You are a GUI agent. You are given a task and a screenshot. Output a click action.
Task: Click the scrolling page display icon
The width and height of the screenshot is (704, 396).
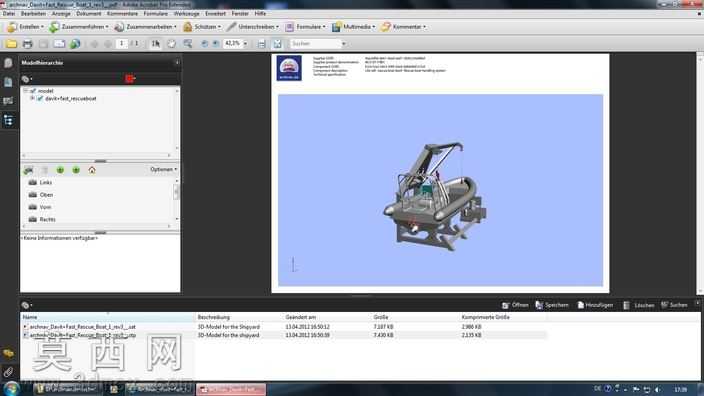point(261,44)
